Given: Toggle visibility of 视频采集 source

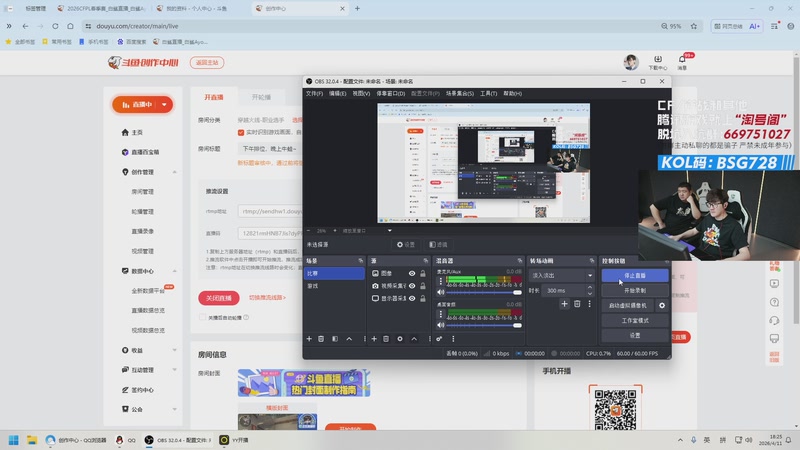Looking at the screenshot, I should click(x=412, y=286).
